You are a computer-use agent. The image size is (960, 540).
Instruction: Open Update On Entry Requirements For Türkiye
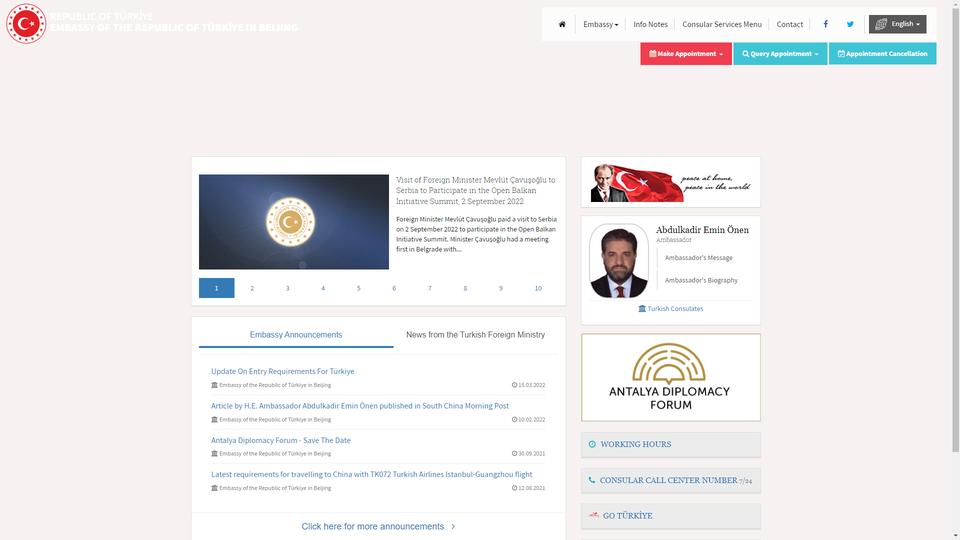[282, 371]
